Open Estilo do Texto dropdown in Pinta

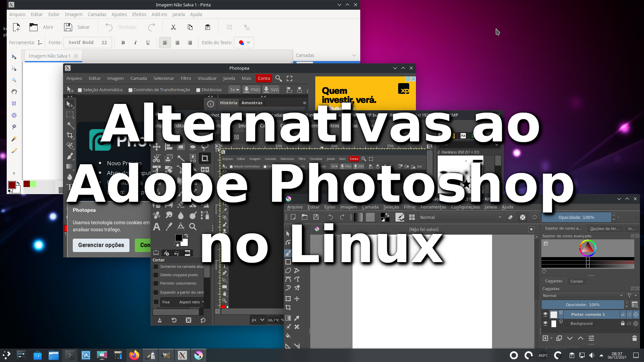tap(244, 43)
